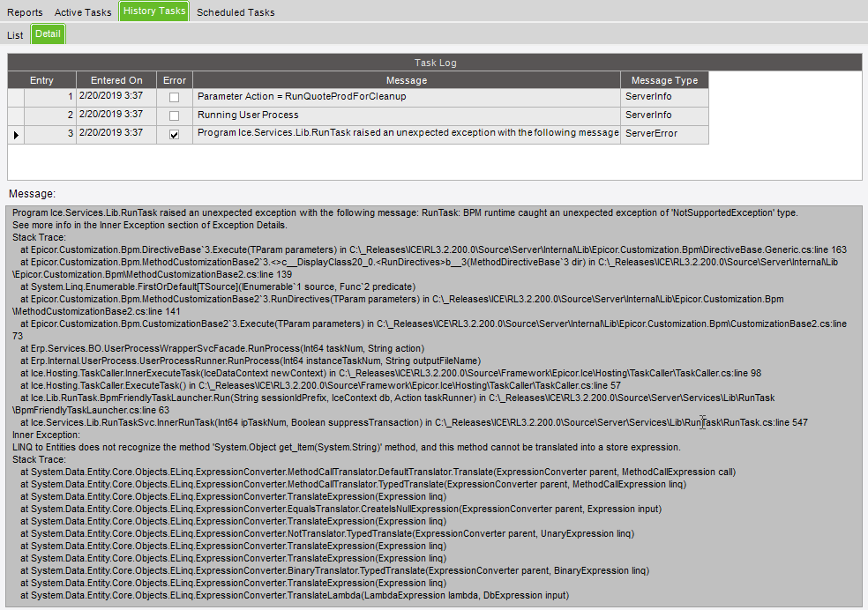
Task: Open the Scheduled Tasks tab
Action: pyautogui.click(x=236, y=12)
